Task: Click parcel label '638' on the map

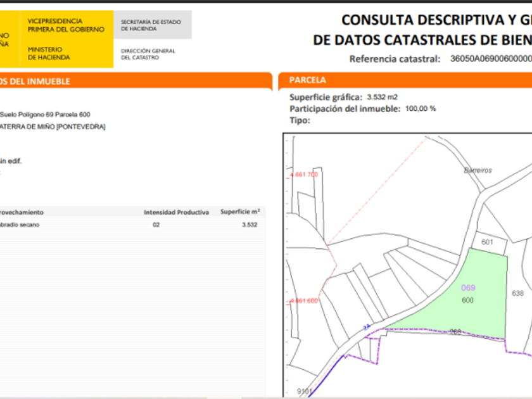Action: (x=517, y=293)
